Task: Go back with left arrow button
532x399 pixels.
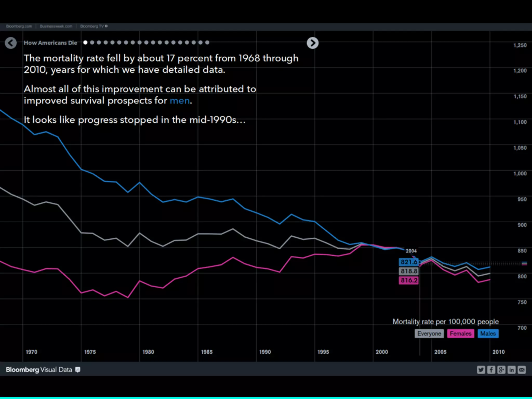Action: (x=11, y=43)
